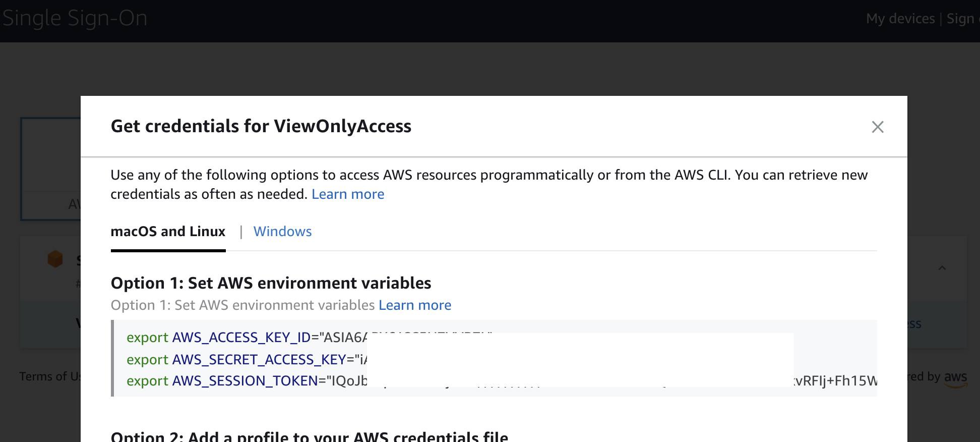The width and height of the screenshot is (980, 442).
Task: Close the Get credentials dialog
Action: (878, 127)
